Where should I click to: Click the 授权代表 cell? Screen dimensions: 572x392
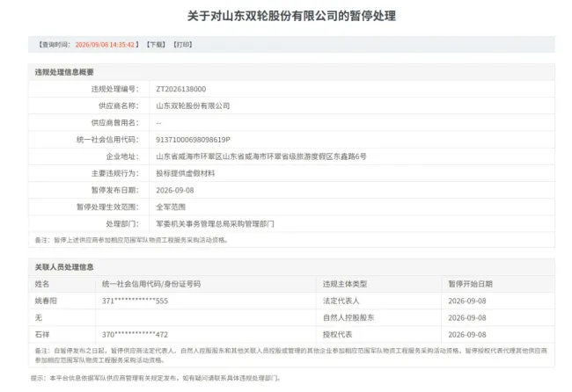tap(337, 335)
